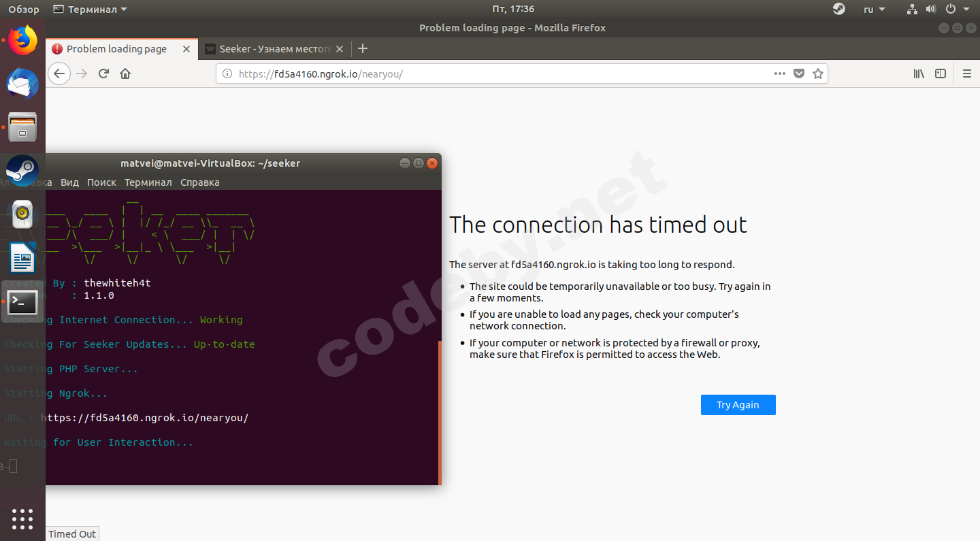Maximize the Firefox window
The width and height of the screenshot is (980, 541).
coord(957,28)
